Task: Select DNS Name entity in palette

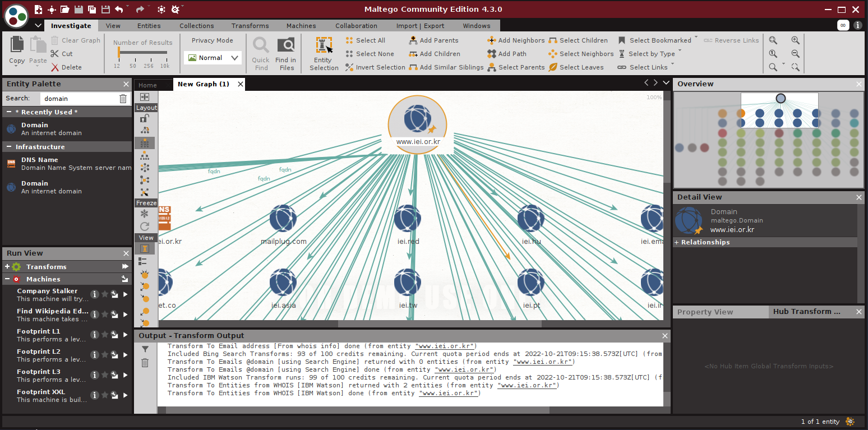Action: tap(67, 164)
